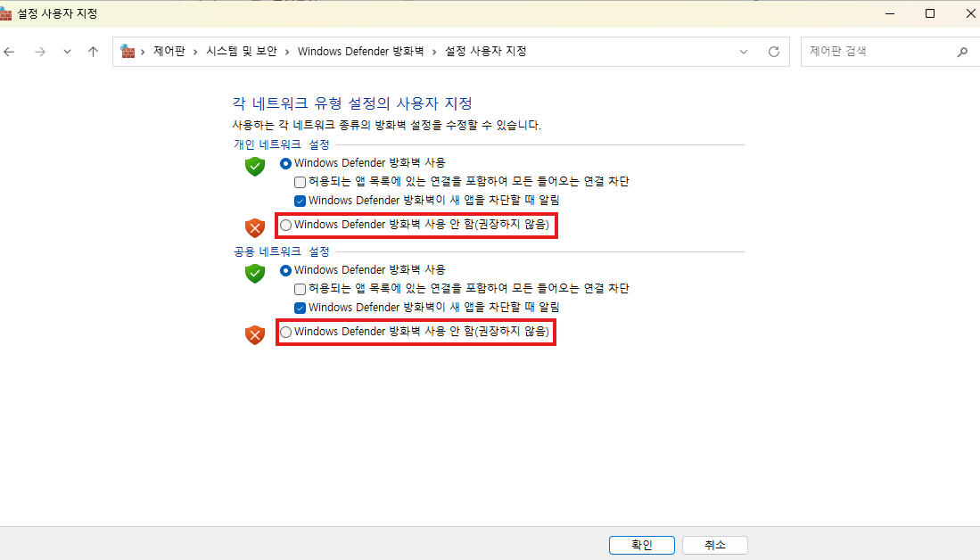Go forward using the forward arrow
Screen dimensions: 980x560
click(x=40, y=52)
